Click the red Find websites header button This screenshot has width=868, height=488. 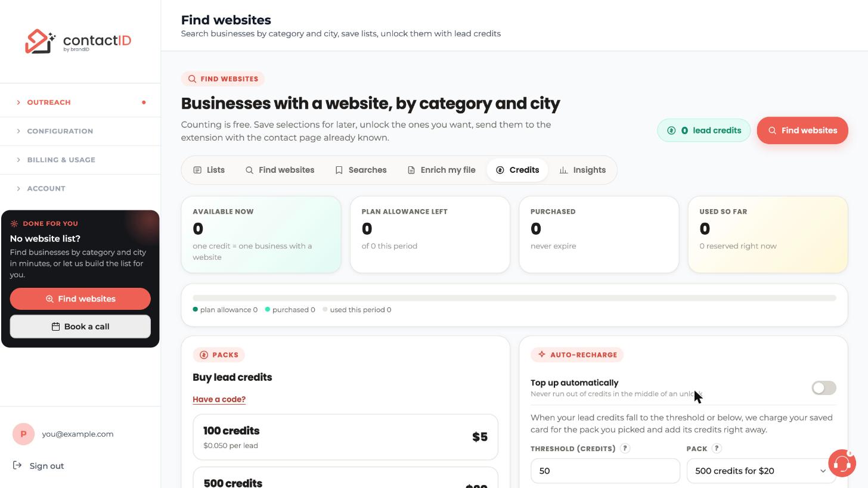click(x=802, y=130)
